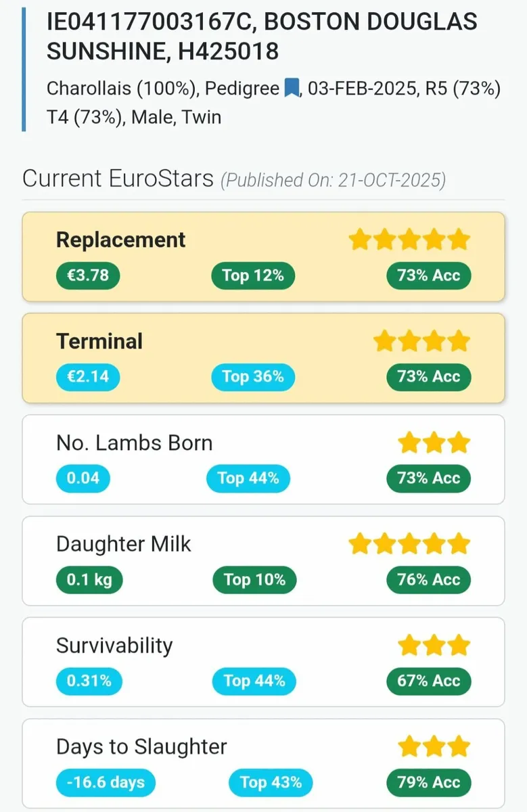This screenshot has width=527, height=812.
Task: Tap the Terminal €2.14 value badge
Action: pyautogui.click(x=87, y=377)
